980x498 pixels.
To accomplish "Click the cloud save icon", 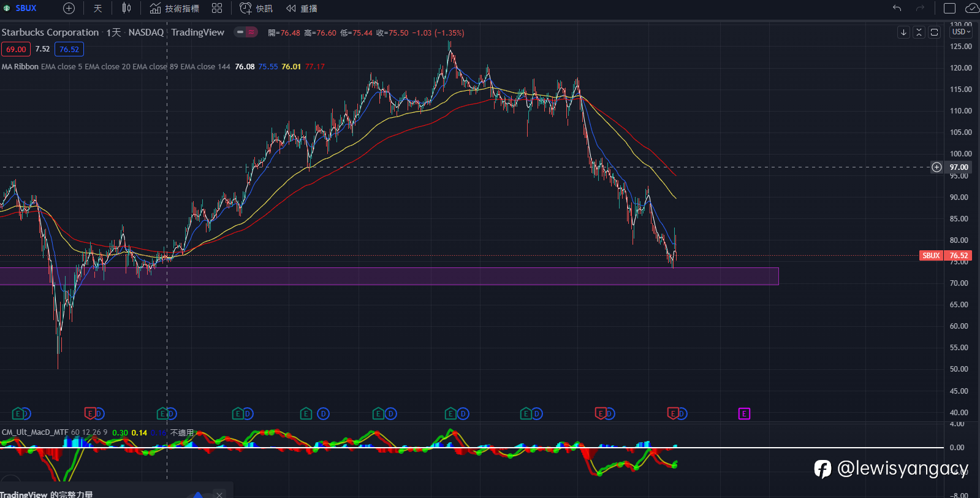I will (972, 9).
